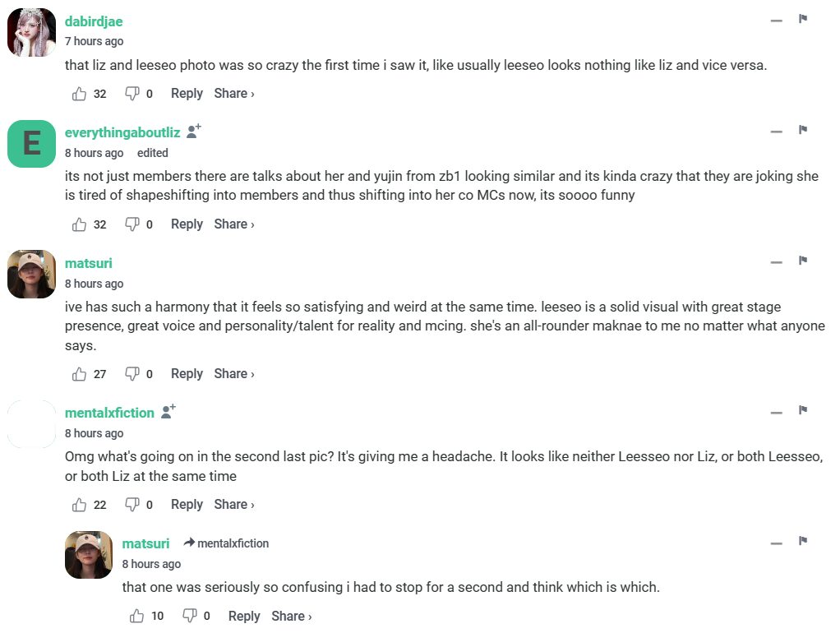840x633 pixels.
Task: Follow mentalxfiction using add-user icon
Action: click(x=168, y=412)
